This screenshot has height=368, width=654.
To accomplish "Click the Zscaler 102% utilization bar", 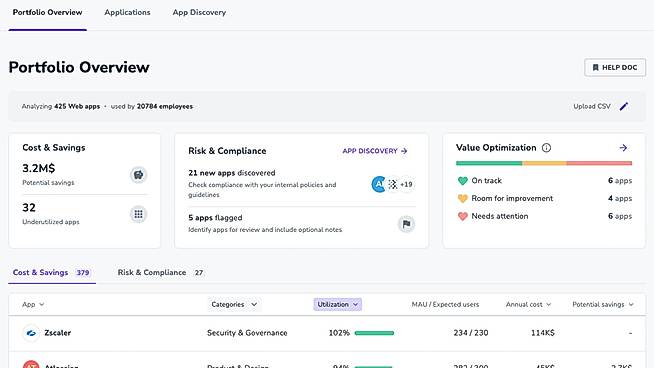I will point(374,333).
